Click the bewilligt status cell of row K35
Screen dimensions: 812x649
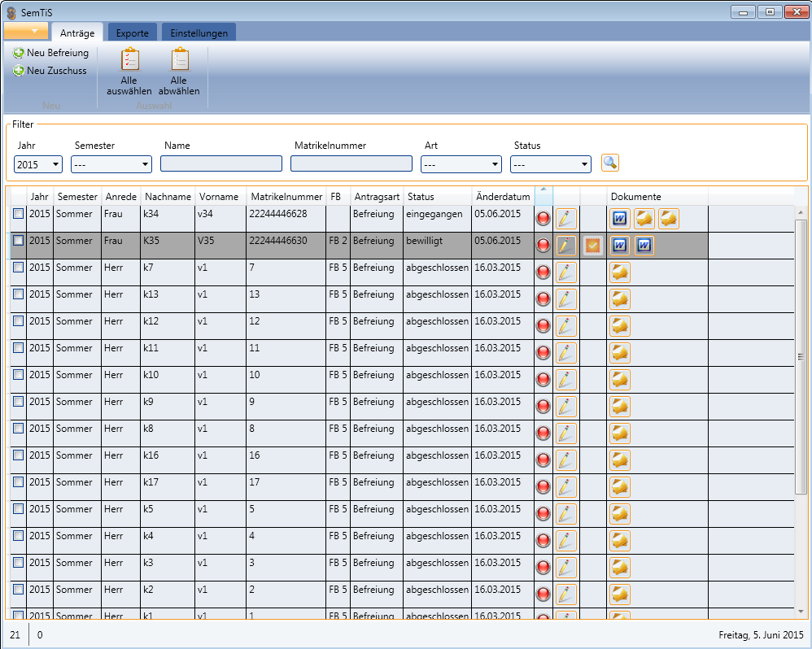(x=438, y=246)
